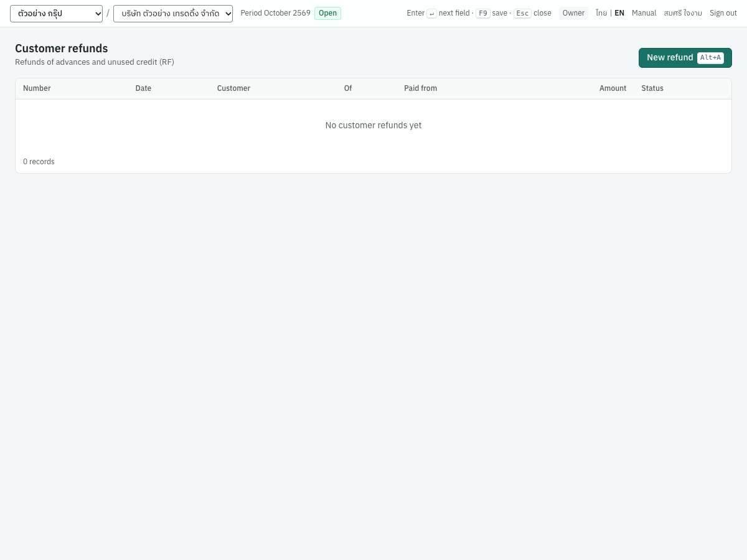The height and width of the screenshot is (560, 747).
Task: Click the Date column header
Action: pos(143,88)
